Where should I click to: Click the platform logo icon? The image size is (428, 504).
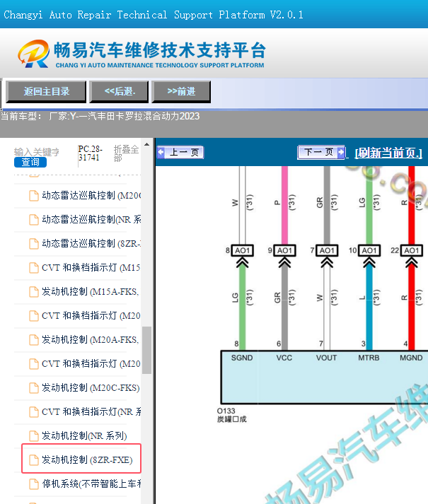34,54
